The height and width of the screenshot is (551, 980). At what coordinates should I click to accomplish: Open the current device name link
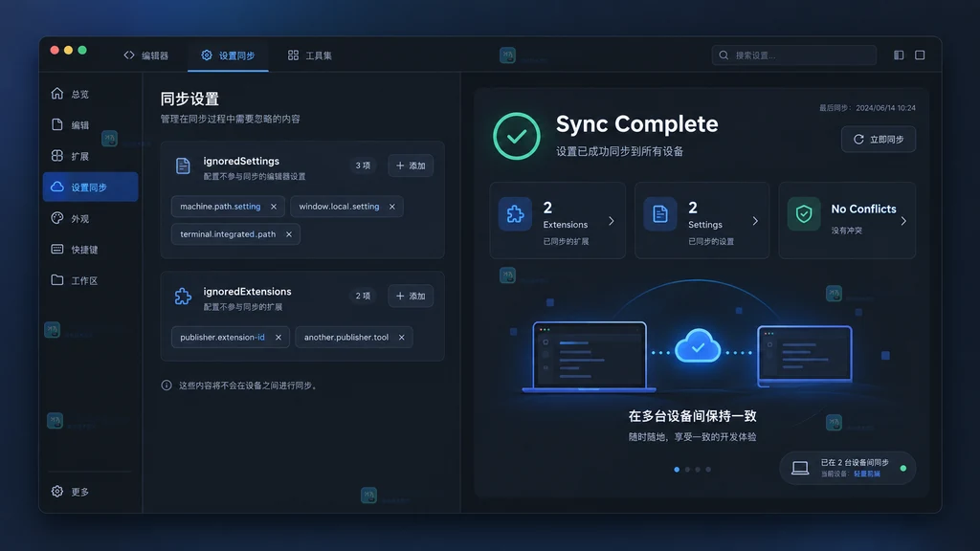[867, 474]
